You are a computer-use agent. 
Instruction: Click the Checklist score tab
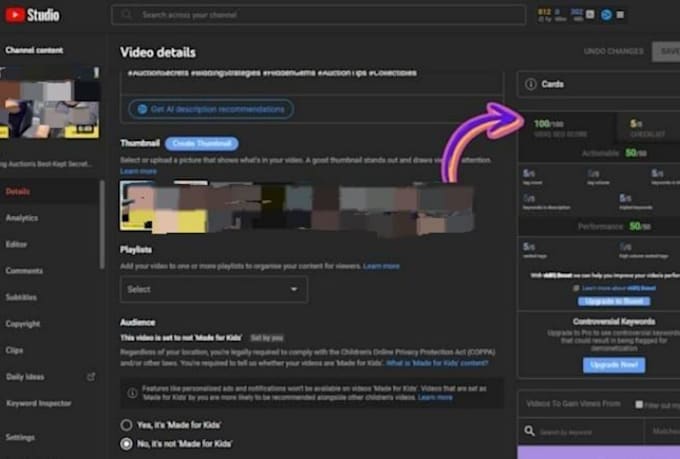[648, 128]
